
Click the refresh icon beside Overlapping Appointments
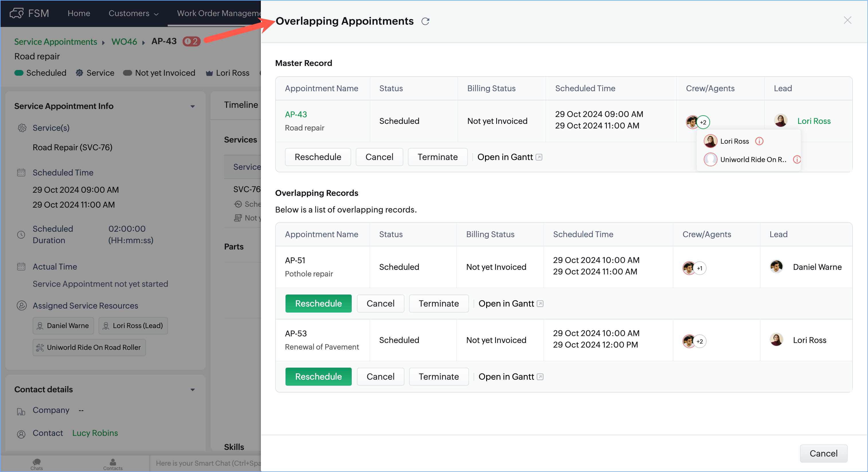tap(425, 21)
